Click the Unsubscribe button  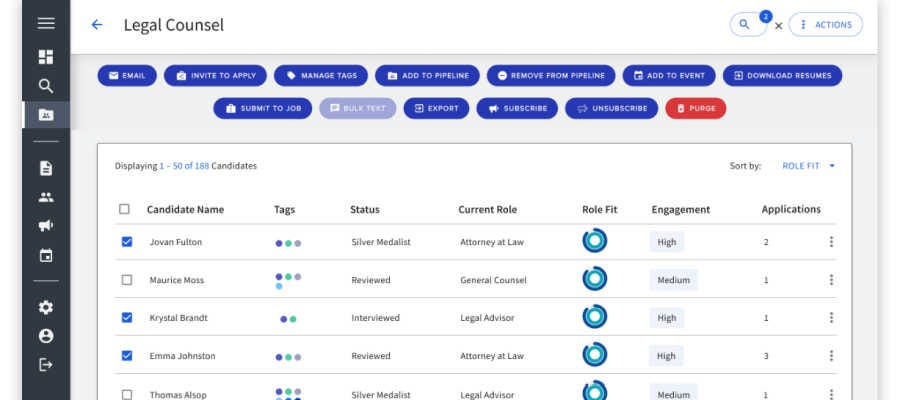(611, 108)
